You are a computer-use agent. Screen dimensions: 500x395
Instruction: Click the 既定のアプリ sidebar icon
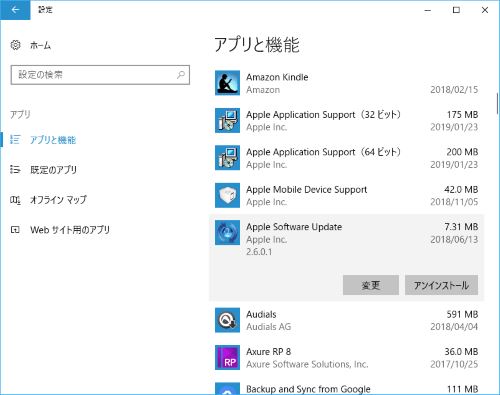tap(15, 170)
